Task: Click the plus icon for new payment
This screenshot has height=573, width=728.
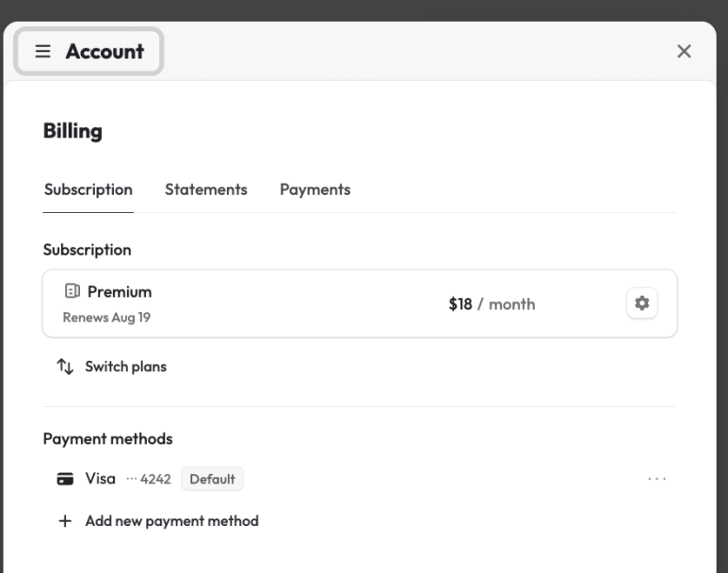Action: pyautogui.click(x=65, y=521)
